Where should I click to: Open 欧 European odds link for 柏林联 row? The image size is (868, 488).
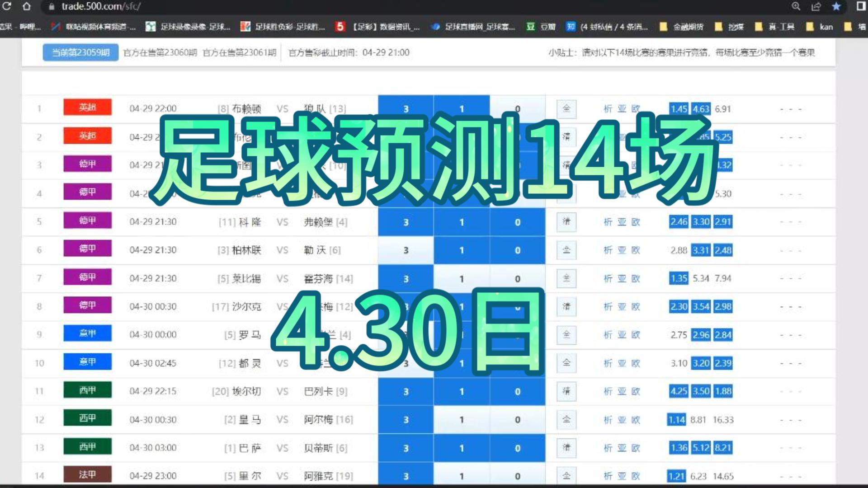(x=636, y=250)
